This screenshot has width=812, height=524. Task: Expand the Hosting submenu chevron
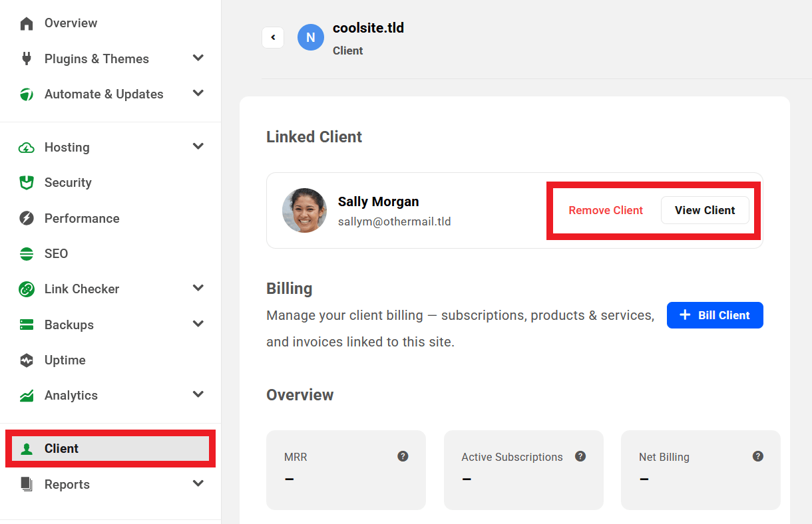click(198, 146)
